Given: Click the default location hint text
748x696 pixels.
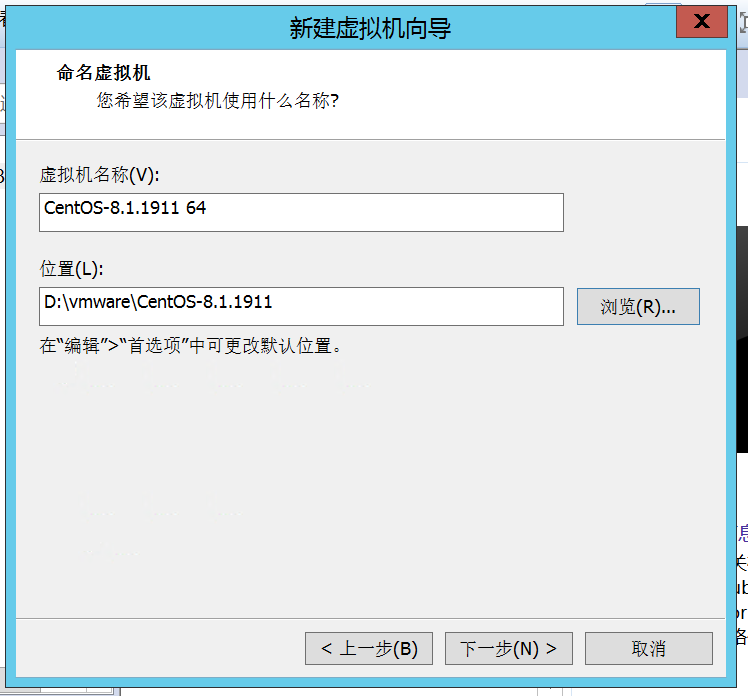Looking at the screenshot, I should pos(191,346).
